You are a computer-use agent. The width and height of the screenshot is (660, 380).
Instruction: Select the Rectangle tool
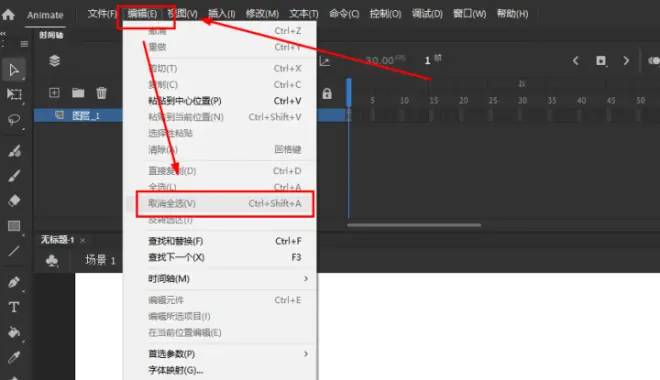click(14, 226)
